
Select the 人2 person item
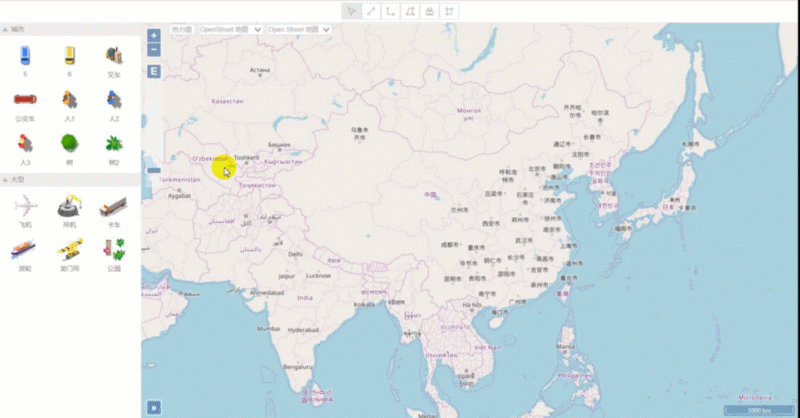coord(114,100)
